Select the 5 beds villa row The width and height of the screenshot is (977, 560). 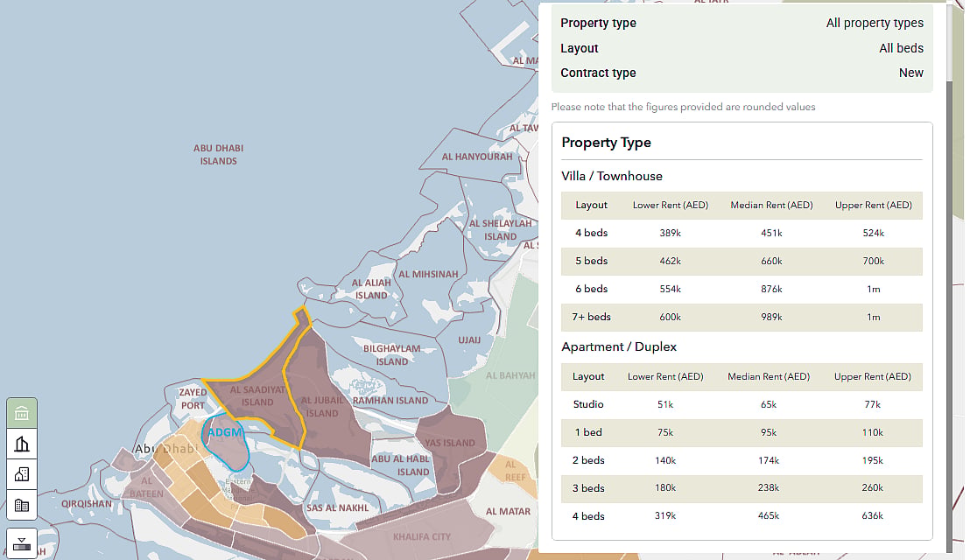(742, 261)
